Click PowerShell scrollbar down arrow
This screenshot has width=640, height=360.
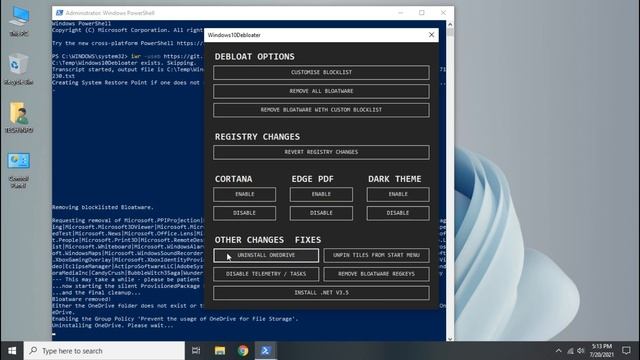point(450,338)
